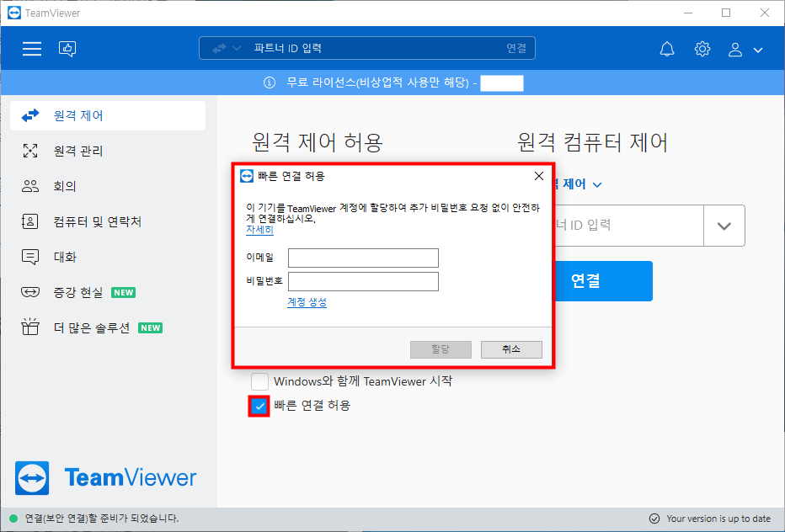Click the green connection status indicator

pos(13,519)
